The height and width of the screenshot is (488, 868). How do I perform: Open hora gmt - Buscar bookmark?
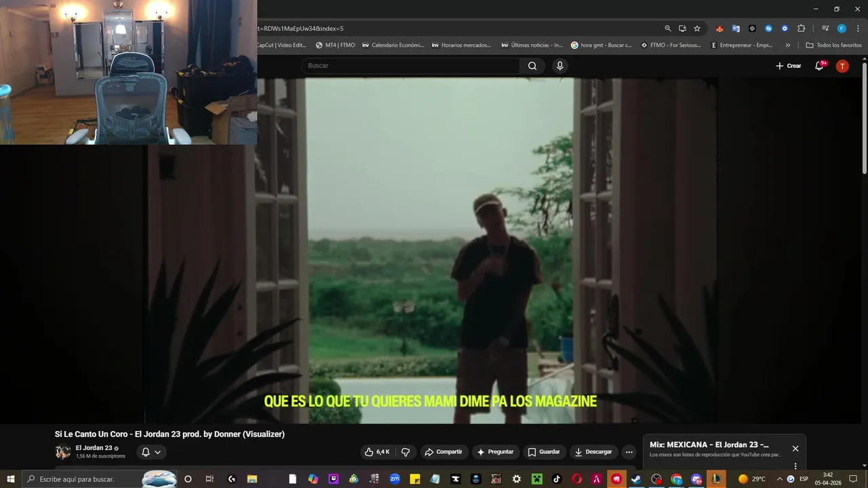601,45
